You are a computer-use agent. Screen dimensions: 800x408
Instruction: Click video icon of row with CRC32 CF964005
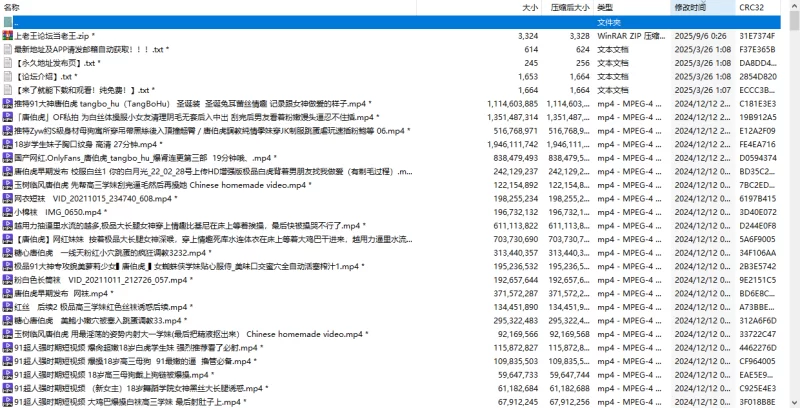coord(7,361)
